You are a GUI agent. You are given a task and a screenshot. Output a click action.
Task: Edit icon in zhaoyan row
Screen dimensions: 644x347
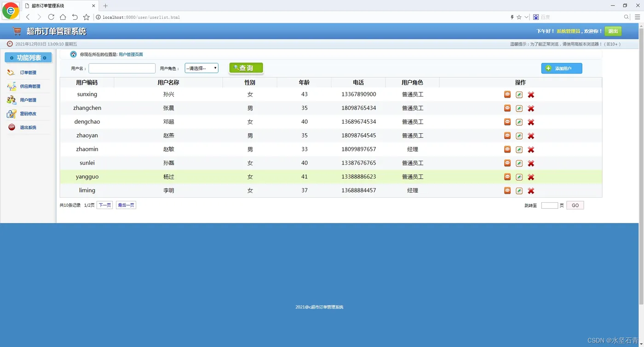pos(519,136)
